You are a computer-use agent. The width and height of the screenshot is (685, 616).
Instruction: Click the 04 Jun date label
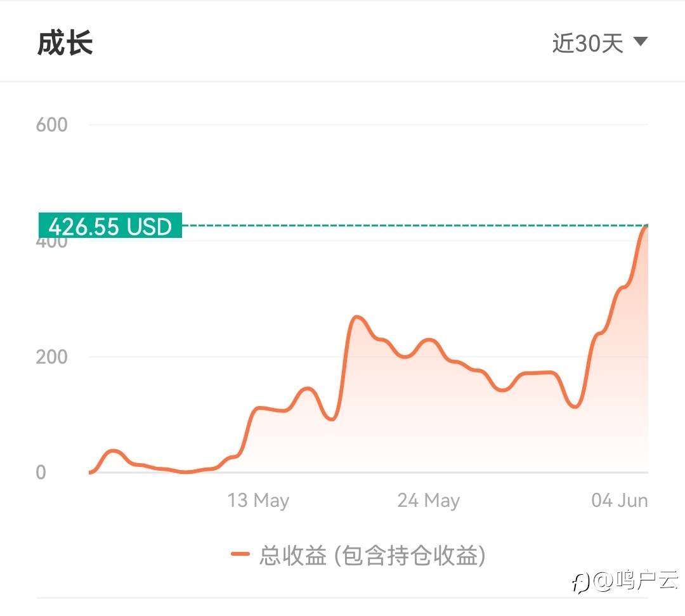619,500
